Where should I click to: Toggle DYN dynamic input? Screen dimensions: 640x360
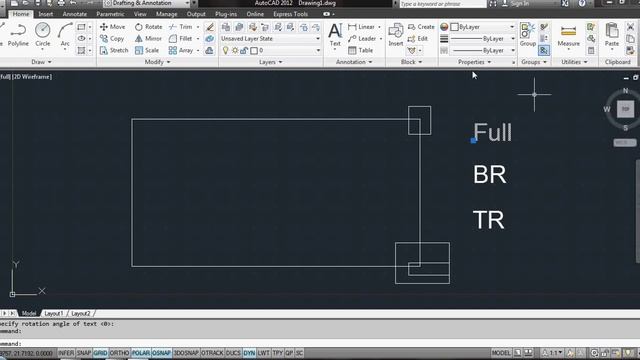pos(249,353)
